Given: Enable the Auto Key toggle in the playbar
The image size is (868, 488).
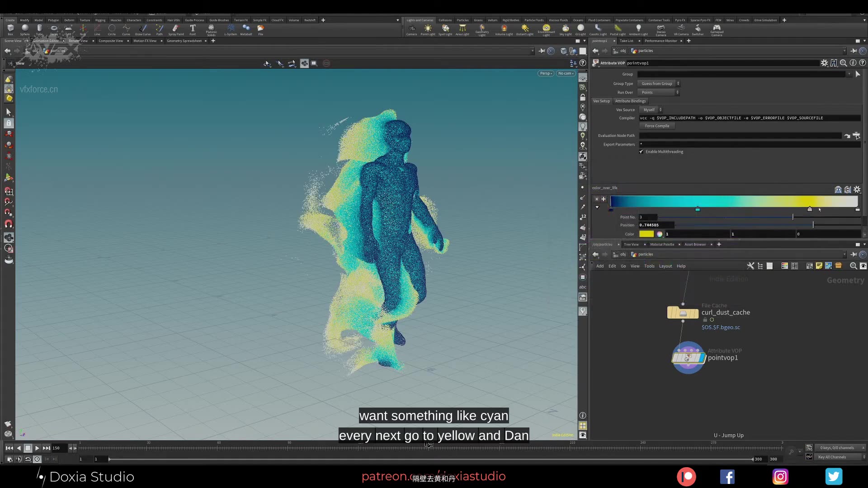Looking at the screenshot, I should [37, 459].
